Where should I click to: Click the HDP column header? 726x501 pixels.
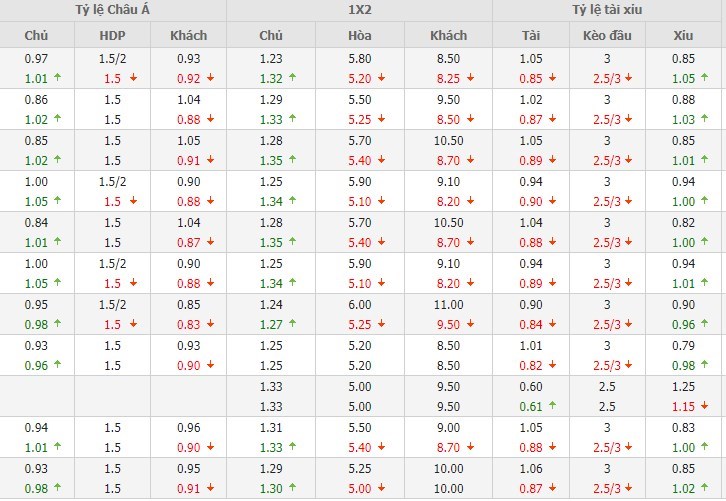(113, 36)
